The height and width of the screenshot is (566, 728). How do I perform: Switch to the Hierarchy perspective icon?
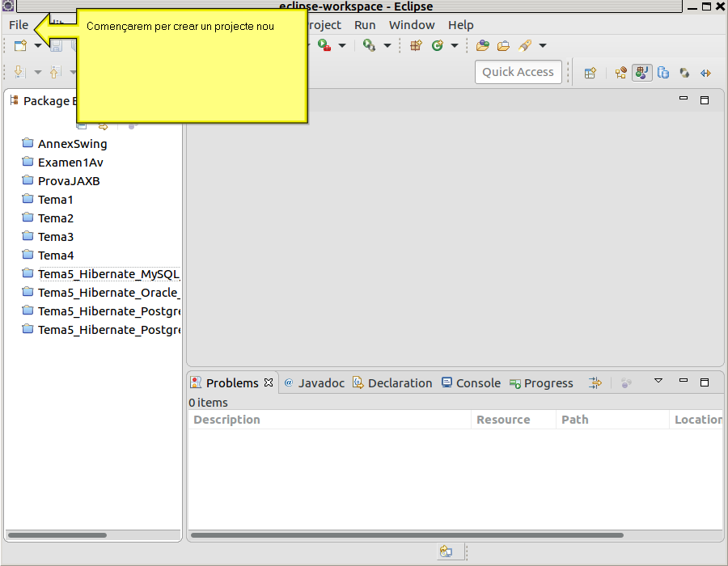620,73
